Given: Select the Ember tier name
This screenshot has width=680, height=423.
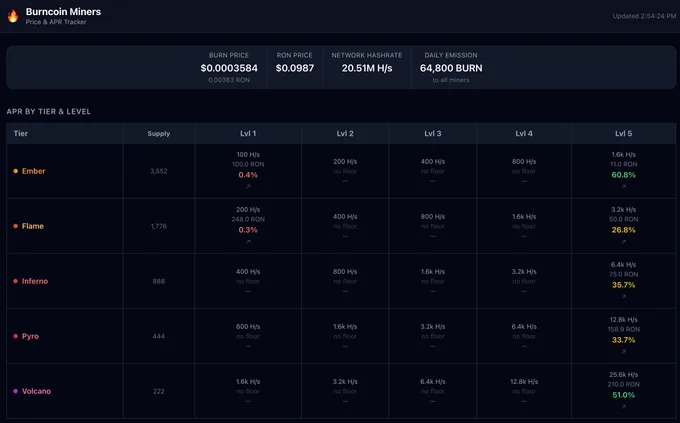Looking at the screenshot, I should point(33,171).
